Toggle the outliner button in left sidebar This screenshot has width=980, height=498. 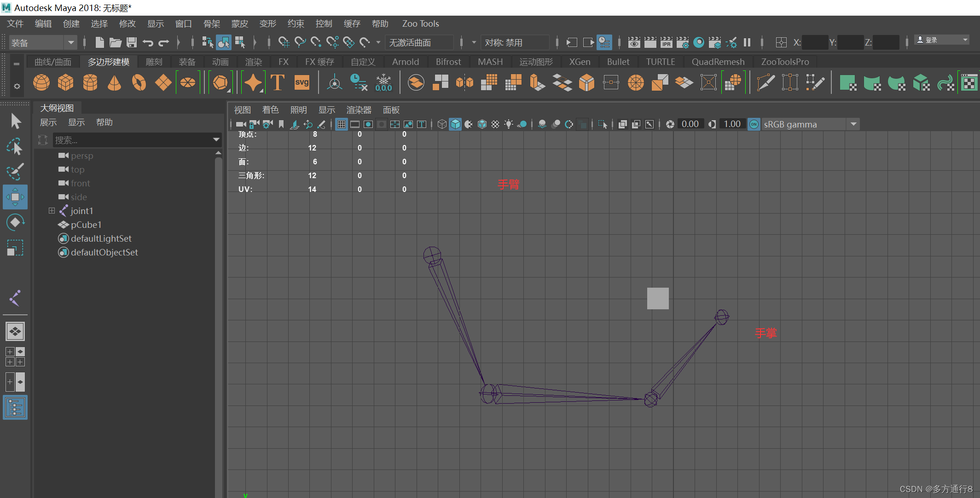pyautogui.click(x=15, y=408)
